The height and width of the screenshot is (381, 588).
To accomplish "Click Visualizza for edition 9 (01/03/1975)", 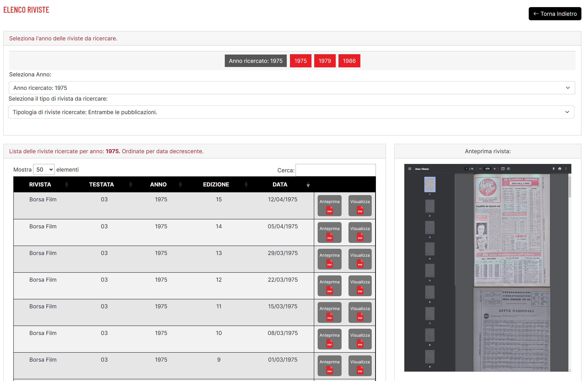I will click(x=360, y=366).
